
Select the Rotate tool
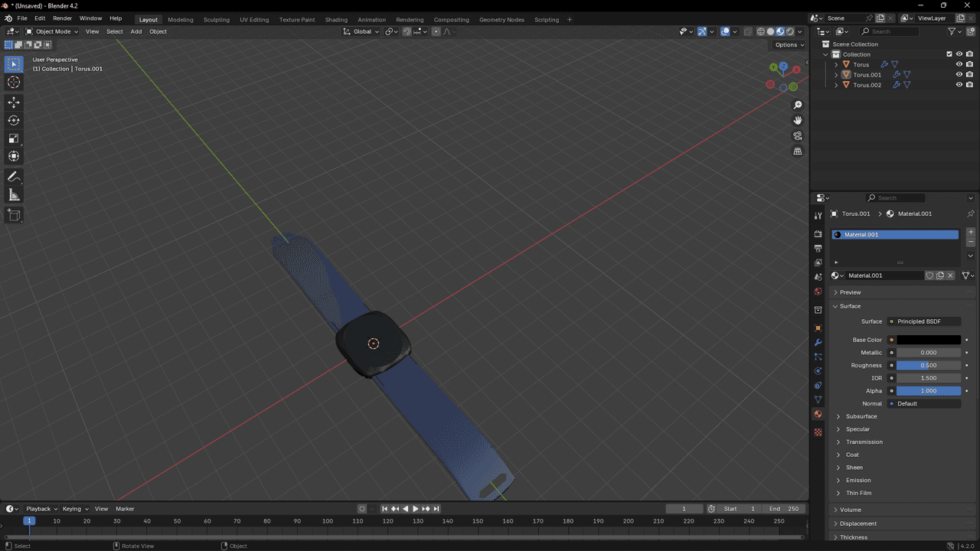[14, 120]
